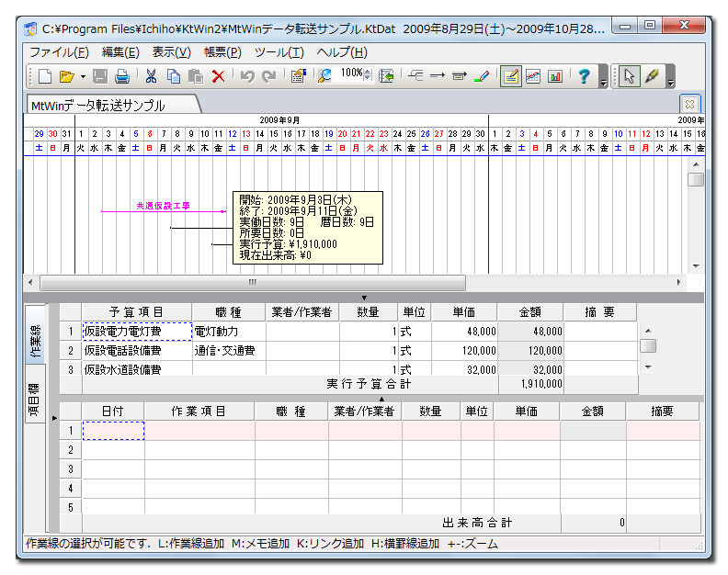This screenshot has height=575, width=728.
Task: Click the upper table 金額 column header
Action: pos(530,312)
